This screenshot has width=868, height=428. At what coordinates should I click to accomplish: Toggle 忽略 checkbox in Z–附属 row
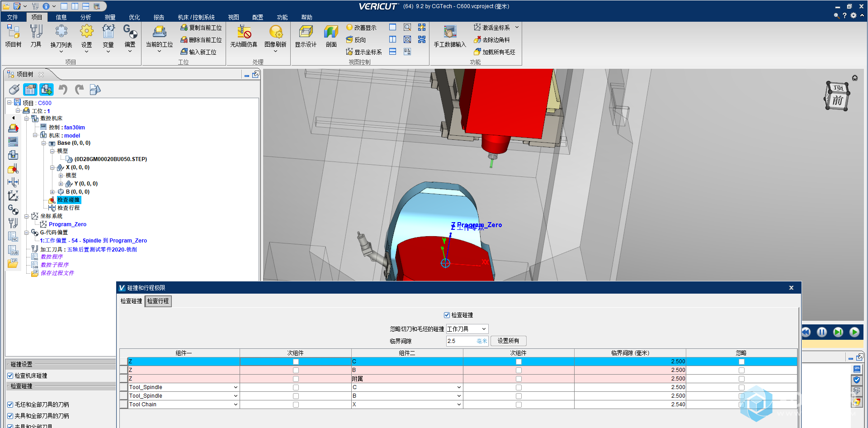pyautogui.click(x=741, y=379)
